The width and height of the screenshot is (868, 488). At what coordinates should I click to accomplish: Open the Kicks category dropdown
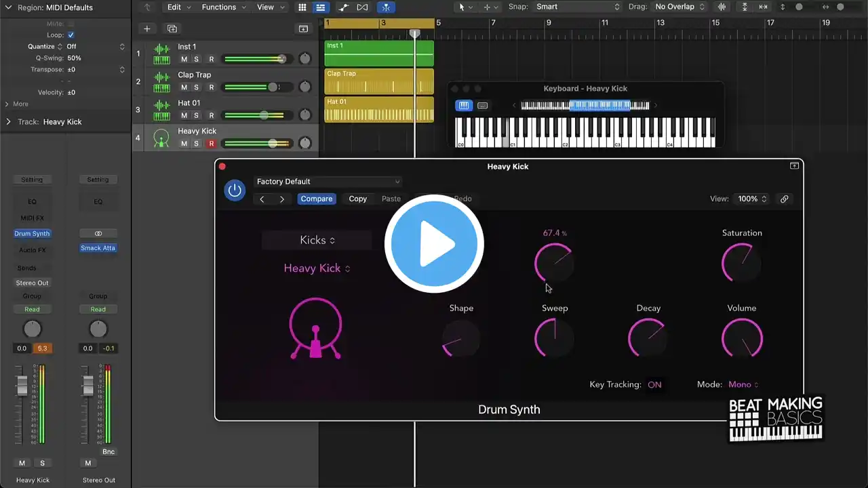tap(317, 241)
